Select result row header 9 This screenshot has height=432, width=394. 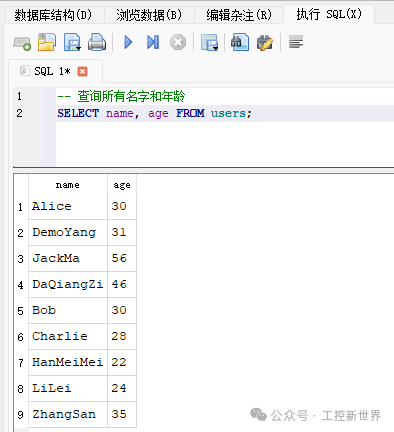[21, 415]
